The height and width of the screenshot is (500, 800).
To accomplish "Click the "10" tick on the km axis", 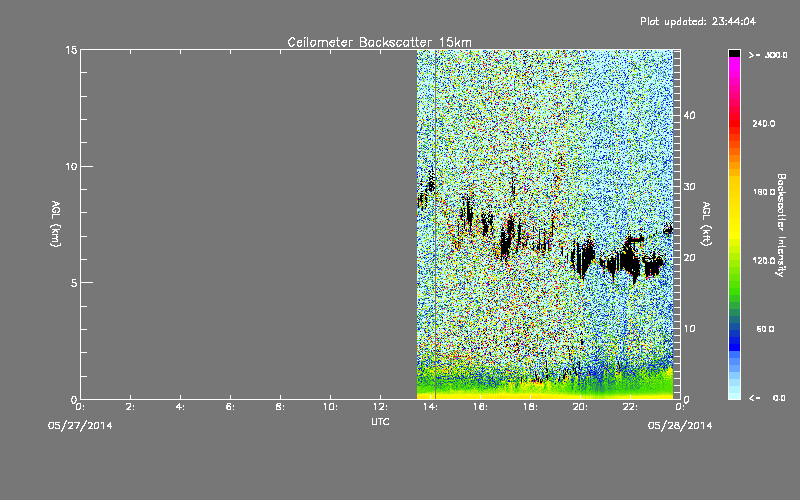I will pos(71,166).
